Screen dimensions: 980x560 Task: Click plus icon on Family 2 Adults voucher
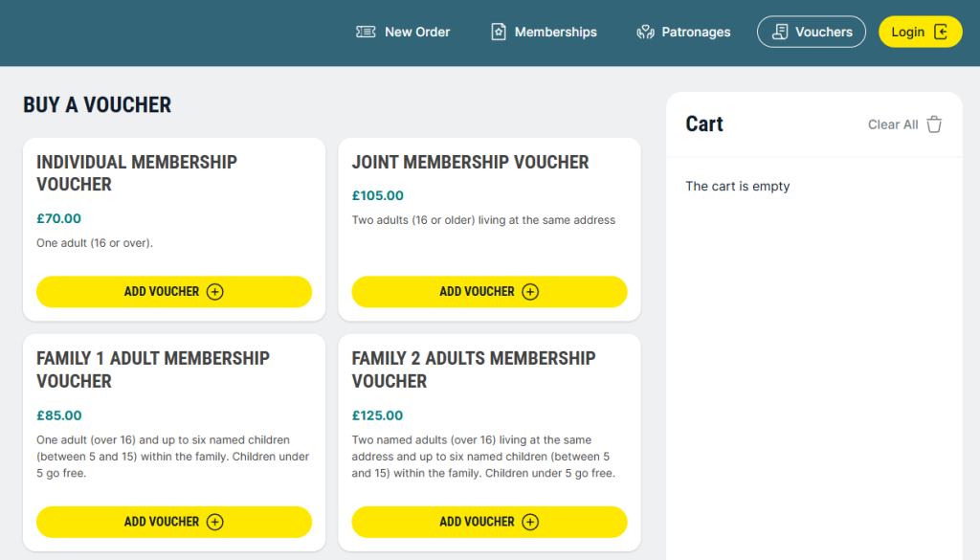[x=530, y=522]
